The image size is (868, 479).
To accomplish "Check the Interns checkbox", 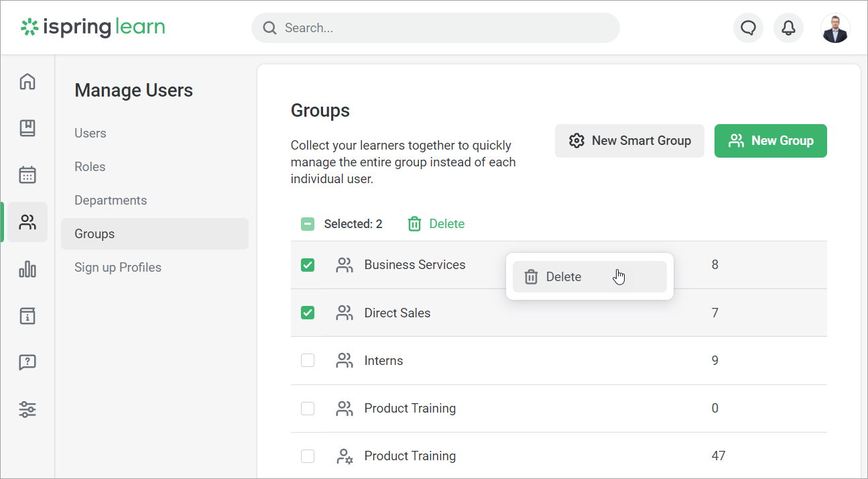I will [x=308, y=360].
